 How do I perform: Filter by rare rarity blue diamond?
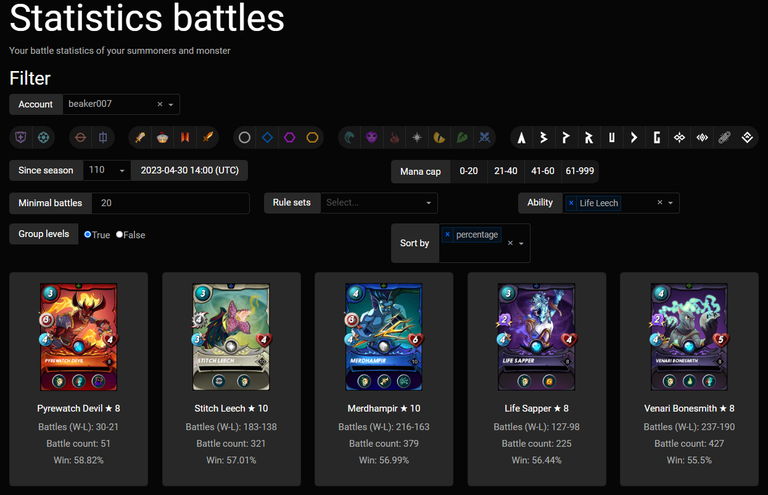[267, 138]
